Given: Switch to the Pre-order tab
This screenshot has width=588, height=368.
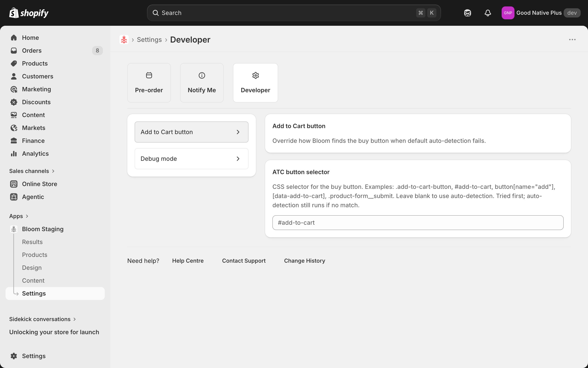Looking at the screenshot, I should pyautogui.click(x=149, y=83).
